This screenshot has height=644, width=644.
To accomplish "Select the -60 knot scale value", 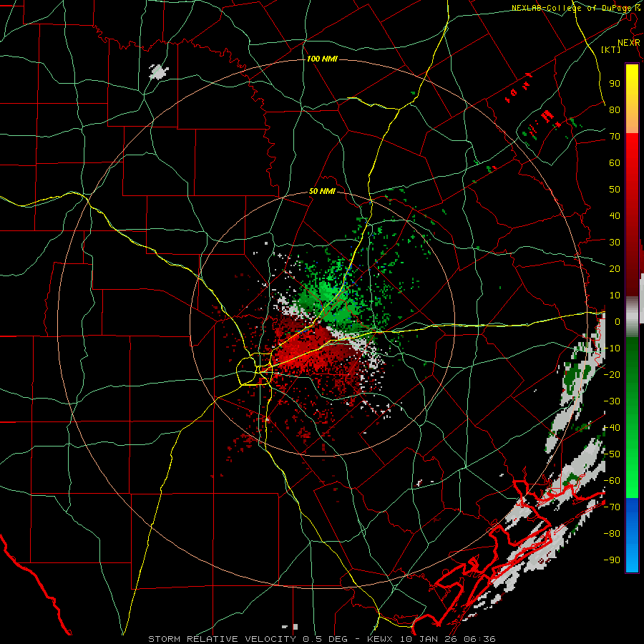I will 612,481.
